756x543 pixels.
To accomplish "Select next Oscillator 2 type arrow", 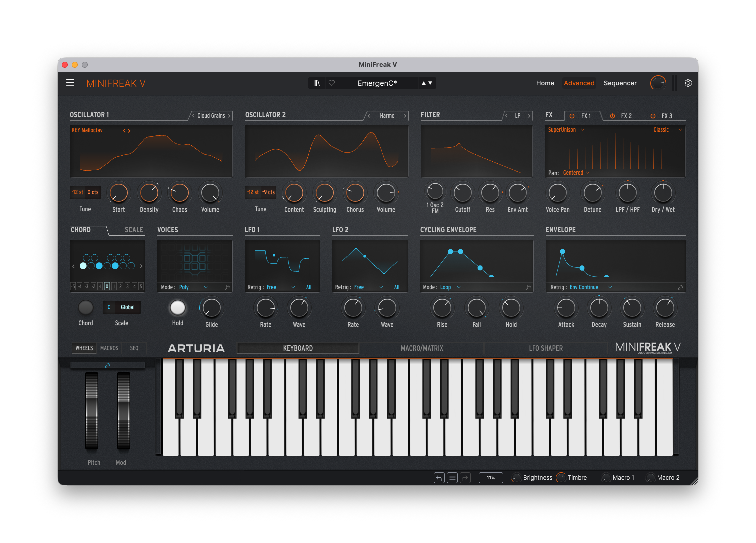I will point(405,116).
